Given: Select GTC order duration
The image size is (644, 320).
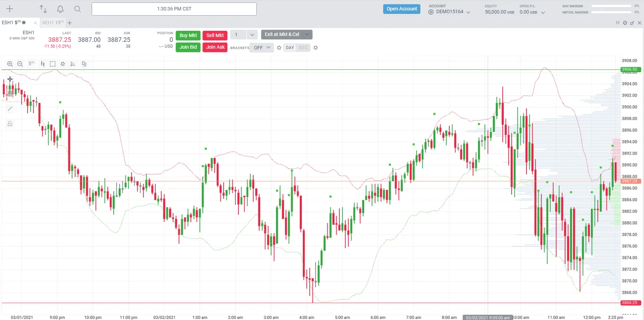Looking at the screenshot, I should tap(303, 48).
